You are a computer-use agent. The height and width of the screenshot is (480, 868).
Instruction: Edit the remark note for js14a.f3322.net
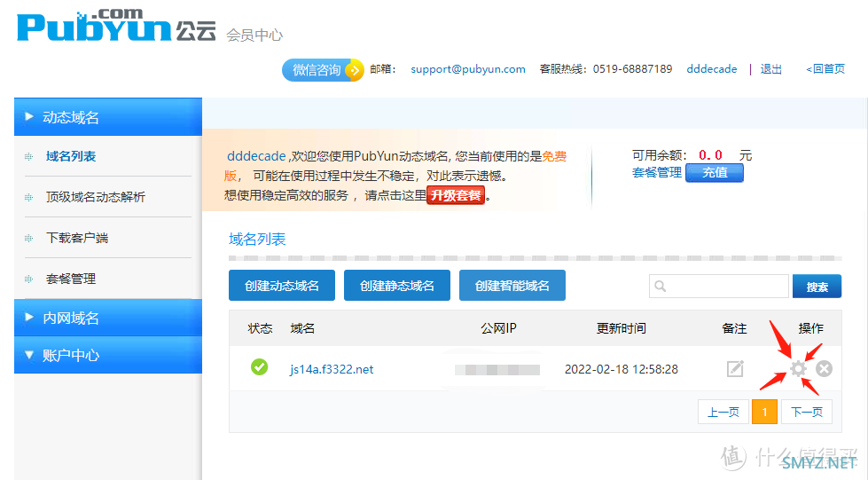click(x=735, y=368)
